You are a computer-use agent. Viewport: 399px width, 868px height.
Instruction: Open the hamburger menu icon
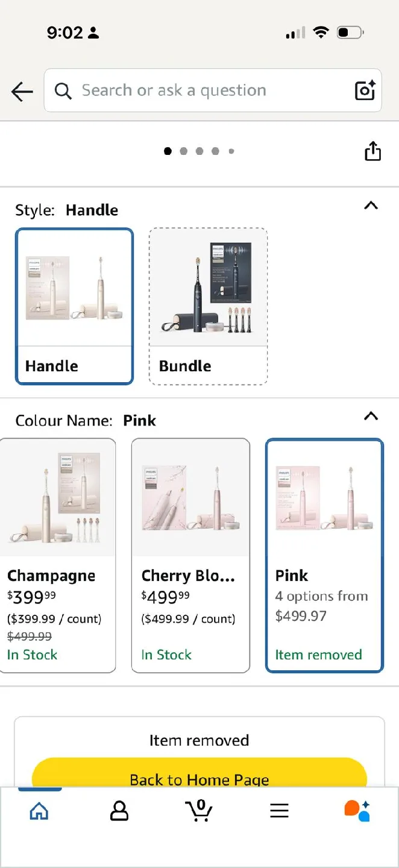point(279,811)
